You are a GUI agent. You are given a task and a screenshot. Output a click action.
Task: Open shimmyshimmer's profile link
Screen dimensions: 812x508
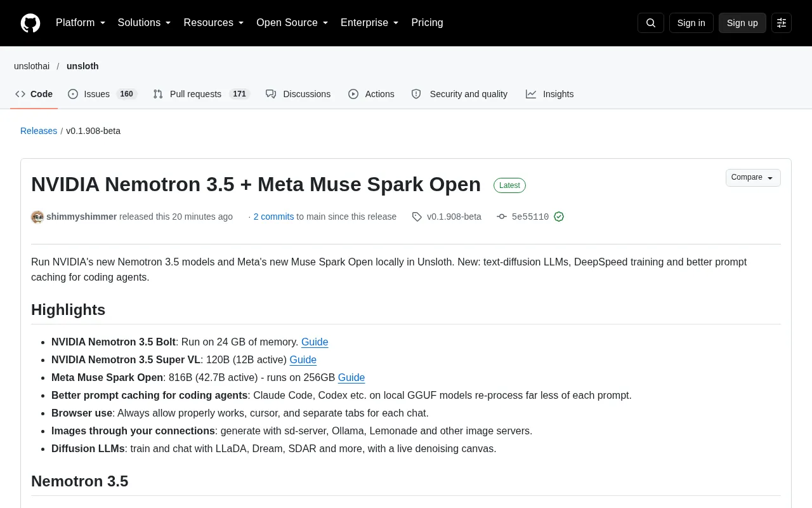click(x=81, y=217)
